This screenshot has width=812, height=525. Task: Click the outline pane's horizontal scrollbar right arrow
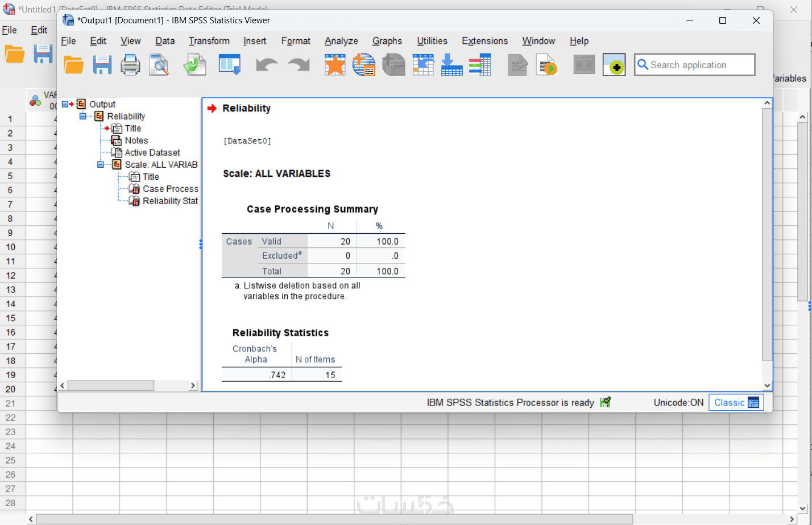(193, 386)
